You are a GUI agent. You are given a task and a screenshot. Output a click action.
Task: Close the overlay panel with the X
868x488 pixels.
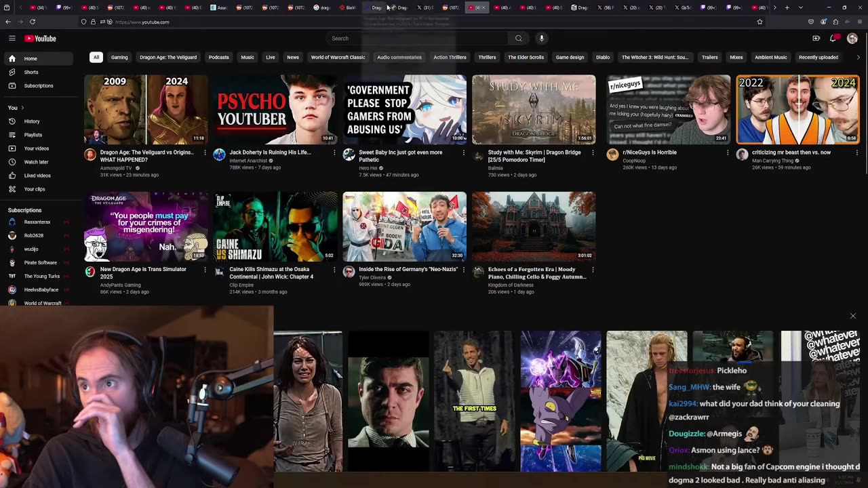point(853,316)
